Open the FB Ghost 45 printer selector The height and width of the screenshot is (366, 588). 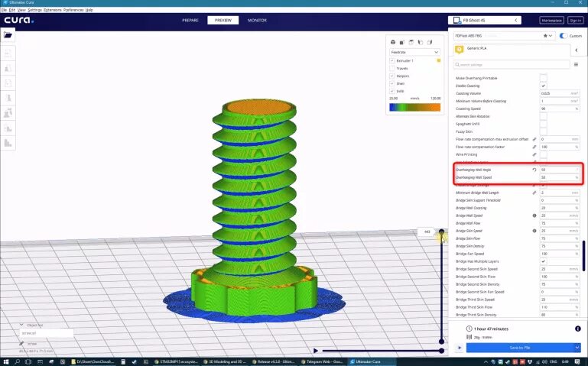(485, 20)
